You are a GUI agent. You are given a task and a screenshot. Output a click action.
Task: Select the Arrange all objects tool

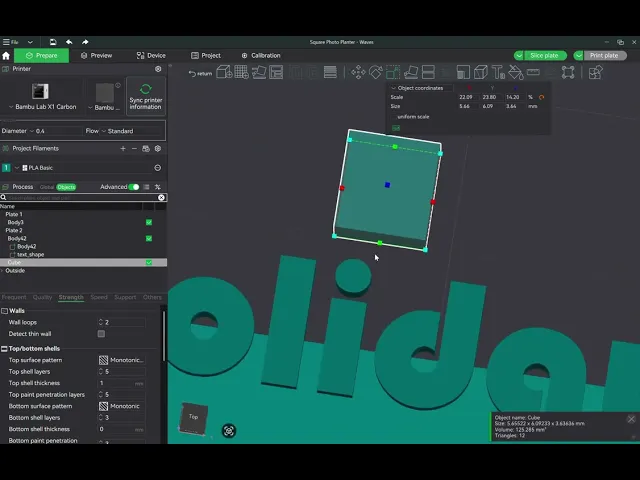pos(276,72)
